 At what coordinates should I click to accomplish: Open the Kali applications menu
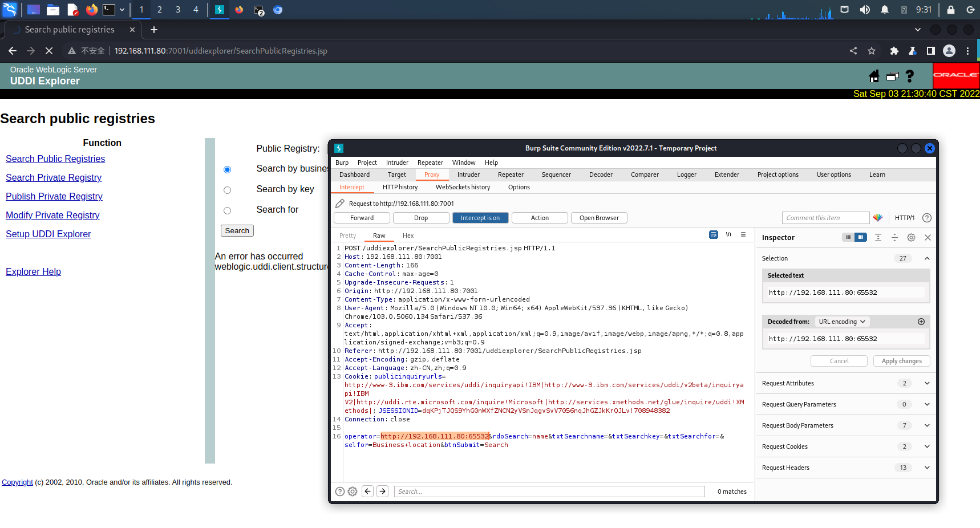pyautogui.click(x=10, y=10)
